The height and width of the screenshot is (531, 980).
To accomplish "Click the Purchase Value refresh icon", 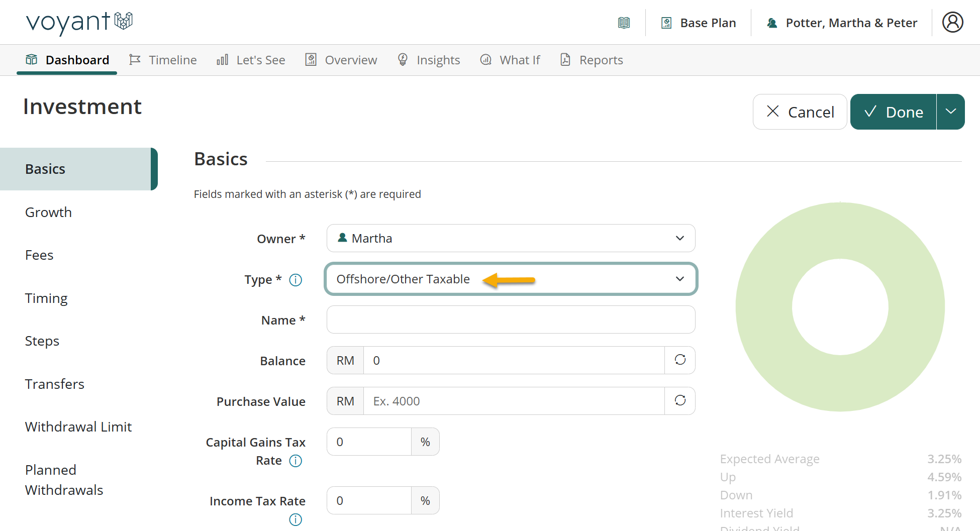I will pos(680,401).
